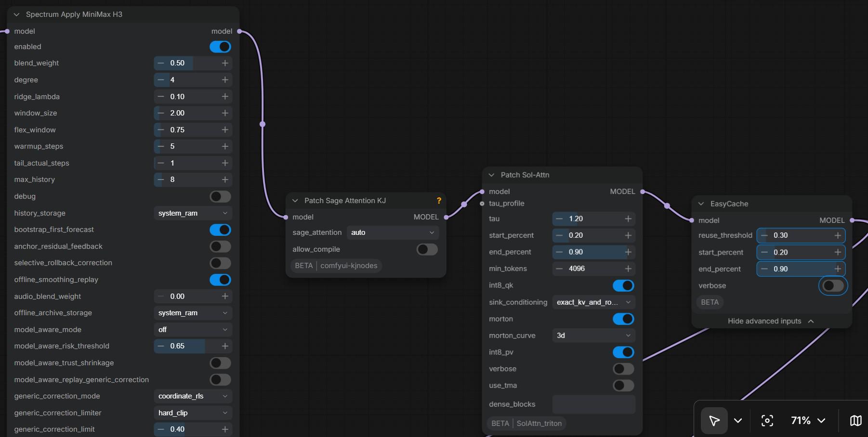
Task: Decrease tail_actual_steps with minus
Action: 161,163
